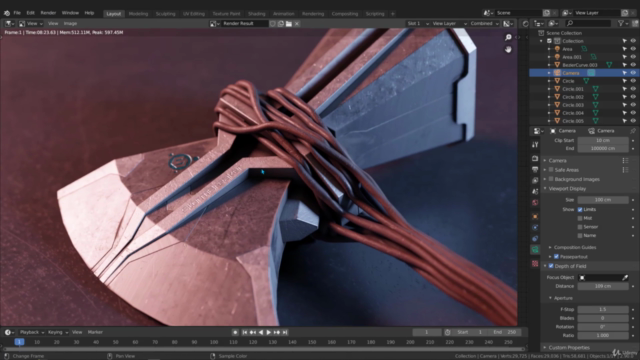Enable the Background Images checkbox

551,179
